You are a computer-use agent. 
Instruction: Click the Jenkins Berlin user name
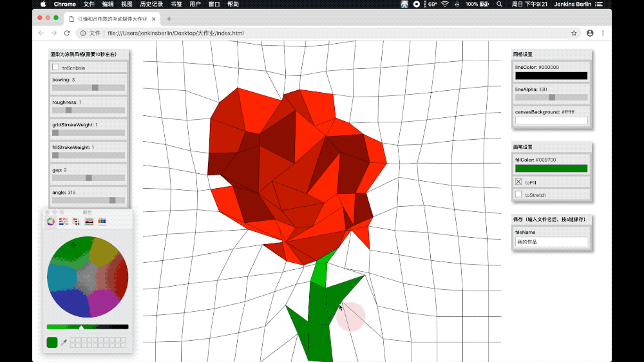point(573,4)
